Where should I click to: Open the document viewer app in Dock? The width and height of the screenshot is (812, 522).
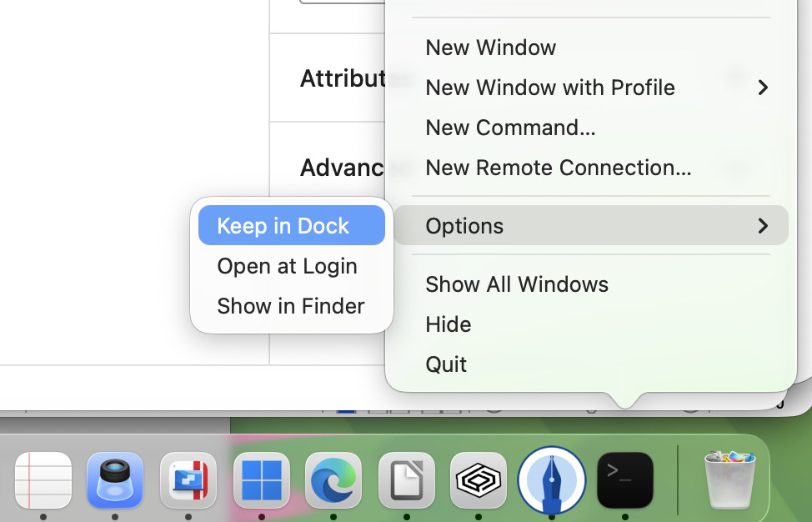point(406,480)
